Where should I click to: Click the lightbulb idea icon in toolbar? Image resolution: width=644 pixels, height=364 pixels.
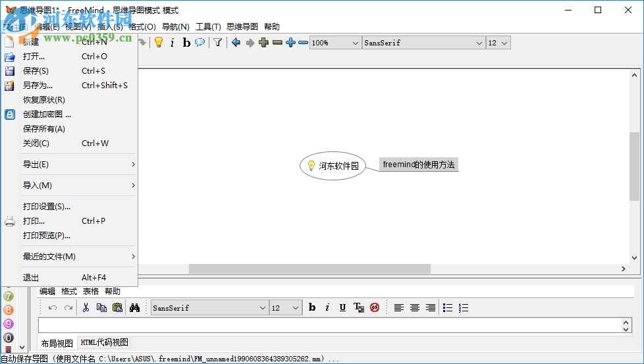coord(159,42)
